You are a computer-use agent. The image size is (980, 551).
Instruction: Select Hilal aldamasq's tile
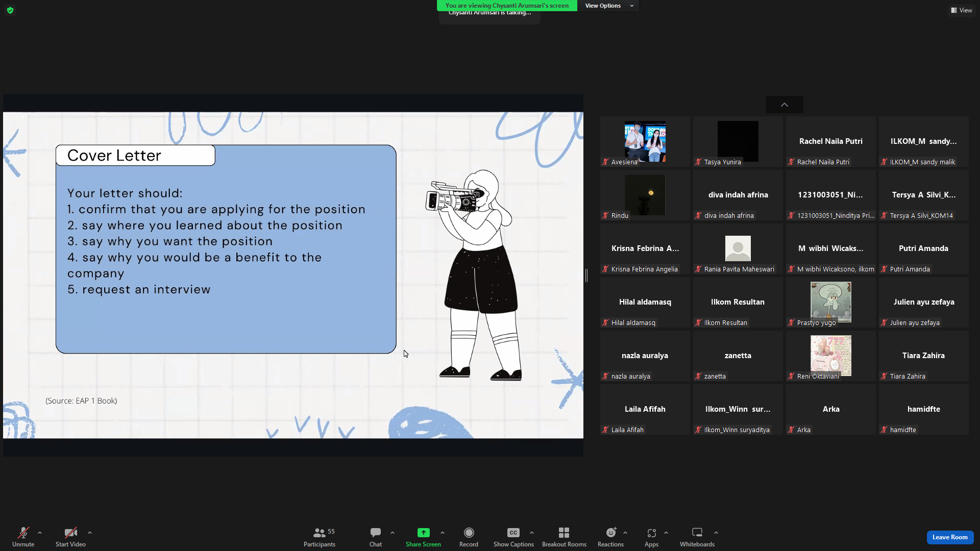pyautogui.click(x=645, y=302)
